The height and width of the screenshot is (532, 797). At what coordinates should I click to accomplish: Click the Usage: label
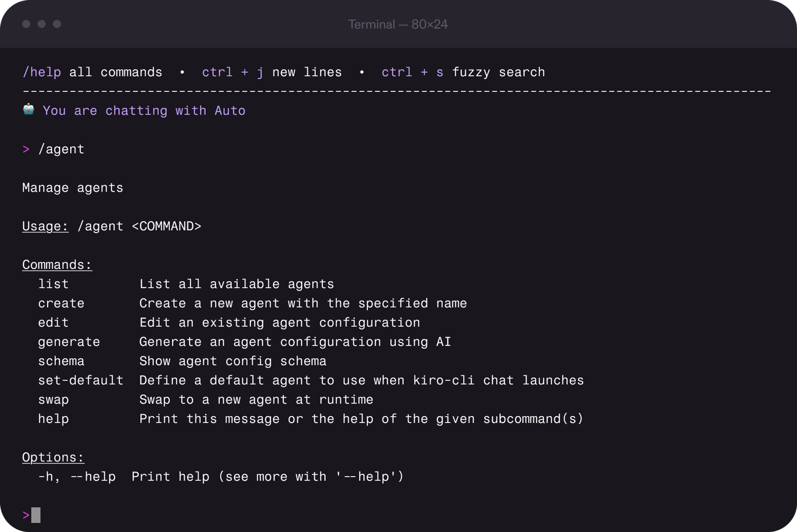click(x=45, y=226)
